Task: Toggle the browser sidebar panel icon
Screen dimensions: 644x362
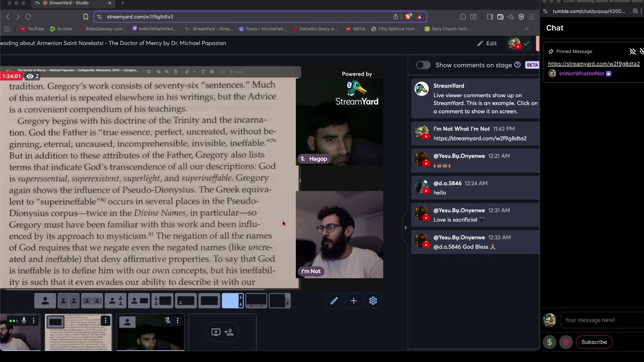Action: click(490, 17)
